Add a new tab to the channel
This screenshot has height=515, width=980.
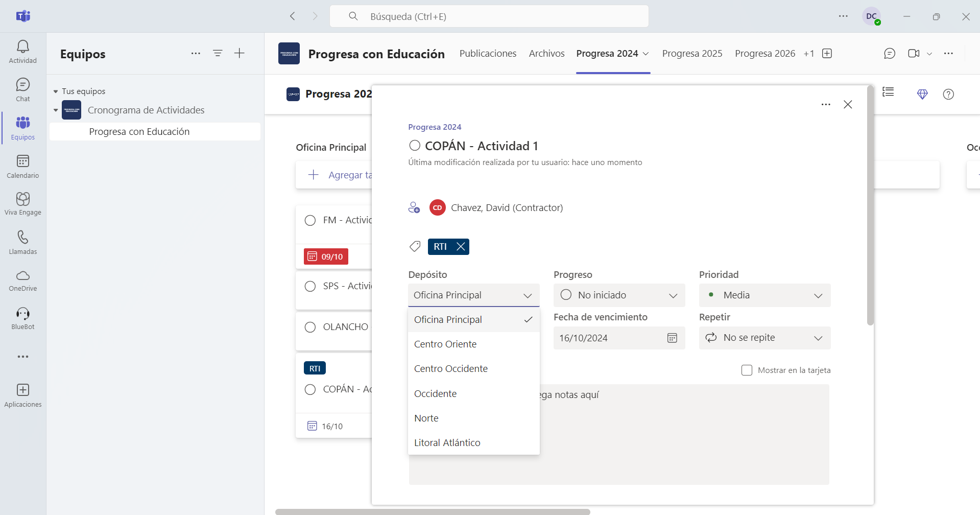pos(827,54)
